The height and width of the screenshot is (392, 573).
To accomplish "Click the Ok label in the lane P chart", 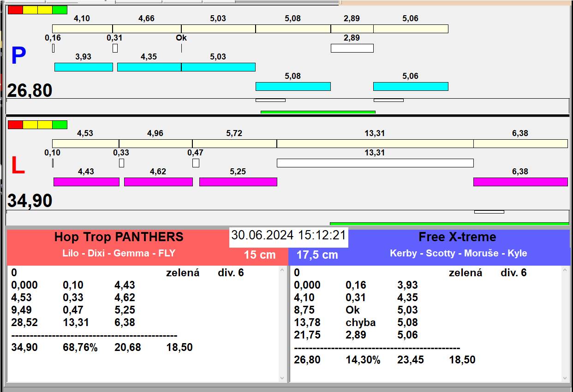I will tap(181, 38).
